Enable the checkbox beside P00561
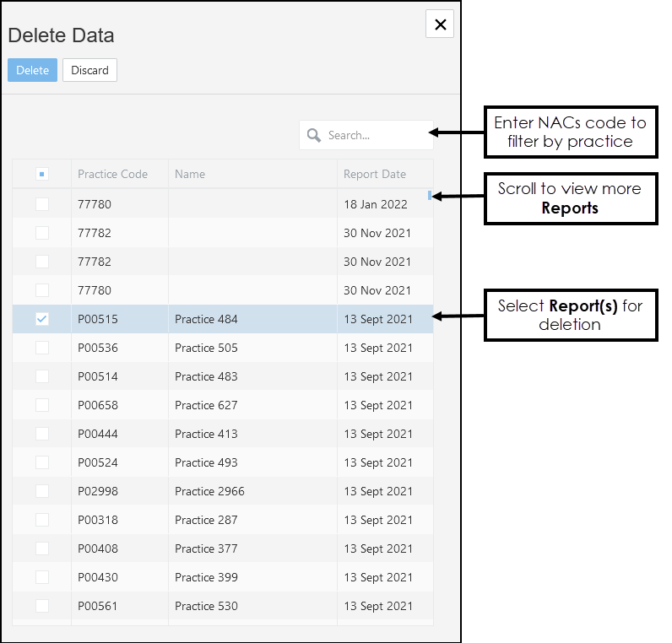Screen dimensions: 672x643 click(42, 606)
